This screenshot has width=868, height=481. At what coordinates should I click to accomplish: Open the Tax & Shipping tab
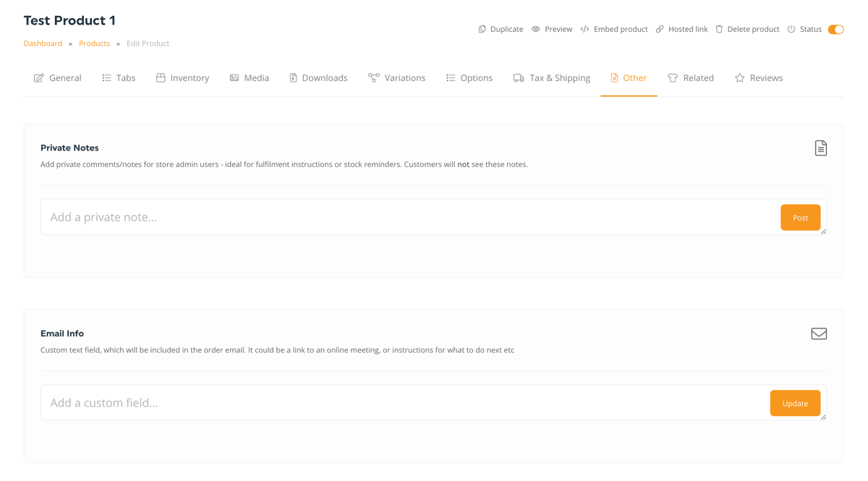click(x=552, y=78)
